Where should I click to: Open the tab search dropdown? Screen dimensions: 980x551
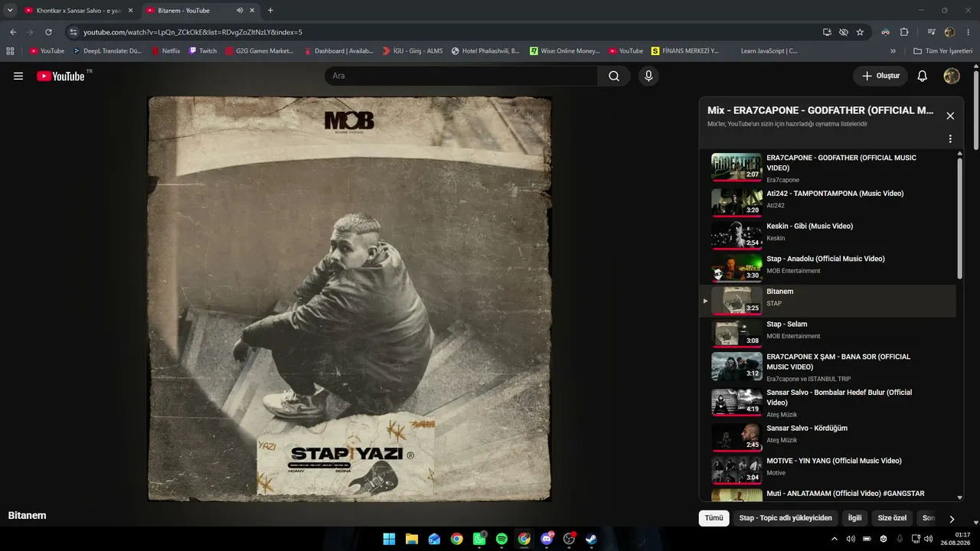[x=10, y=11]
